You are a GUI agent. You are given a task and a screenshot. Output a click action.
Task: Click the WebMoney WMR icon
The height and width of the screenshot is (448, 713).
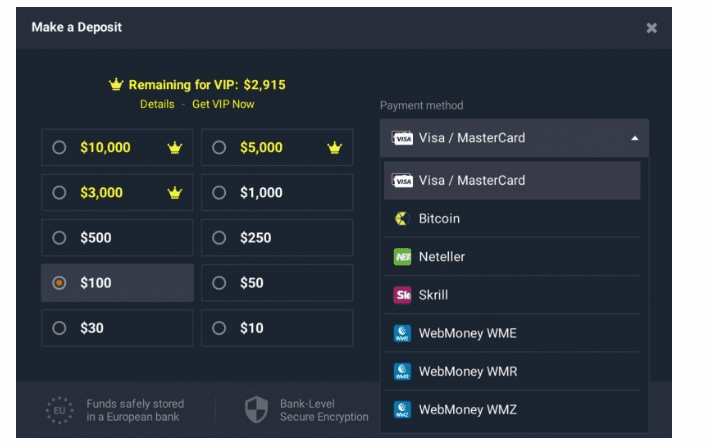[x=402, y=372]
